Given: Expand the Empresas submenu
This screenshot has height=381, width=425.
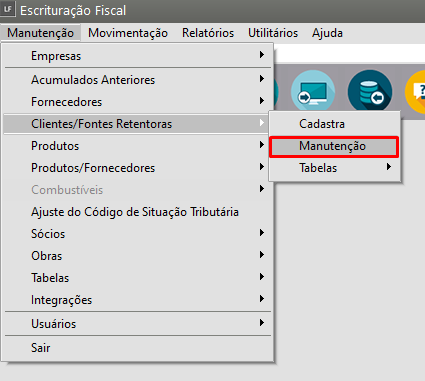Looking at the screenshot, I should coord(138,56).
